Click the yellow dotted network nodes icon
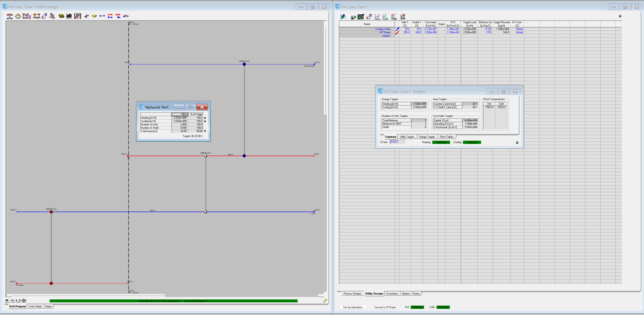 point(37,16)
